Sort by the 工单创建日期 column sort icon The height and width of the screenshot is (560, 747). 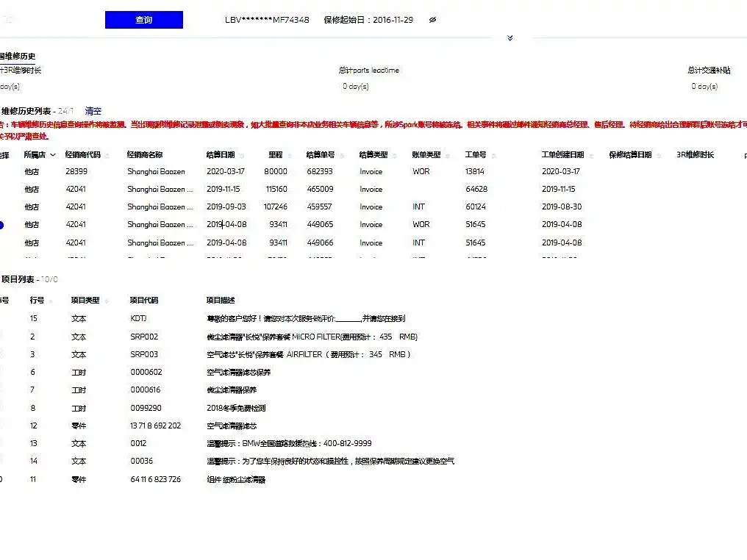pyautogui.click(x=591, y=155)
